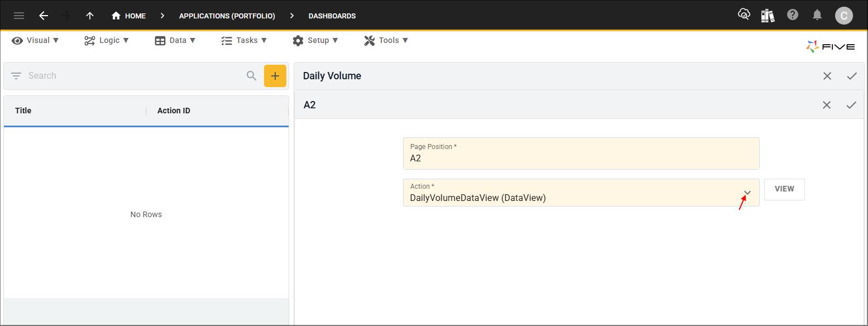Open the Logic menu

click(x=107, y=40)
